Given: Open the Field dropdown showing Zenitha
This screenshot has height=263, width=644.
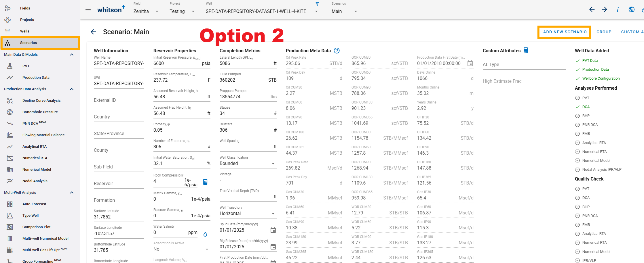Looking at the screenshot, I should pyautogui.click(x=146, y=11).
